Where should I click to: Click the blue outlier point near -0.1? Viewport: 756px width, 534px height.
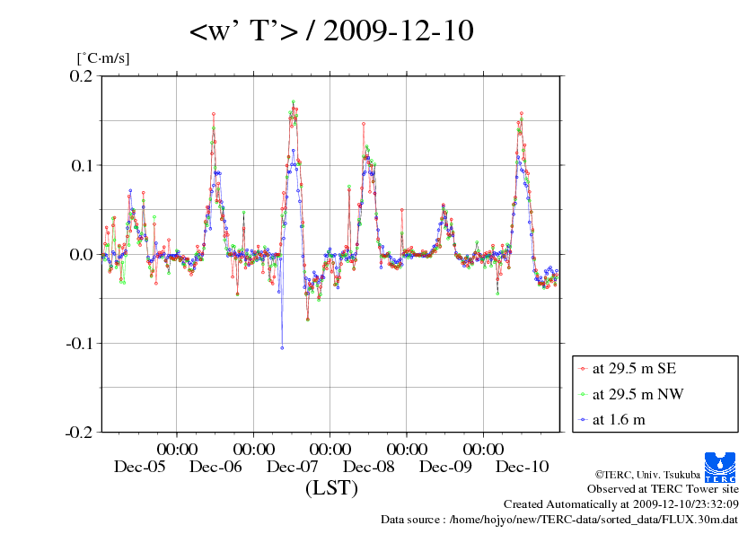282,347
